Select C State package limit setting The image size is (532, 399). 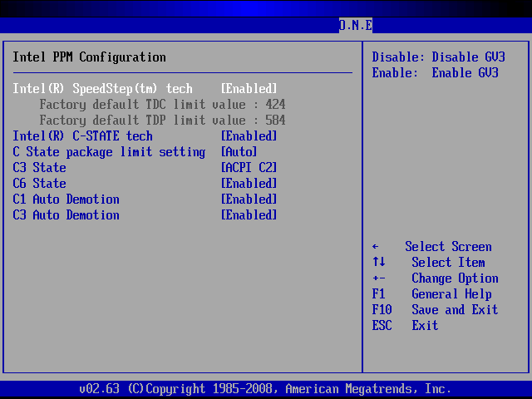109,152
